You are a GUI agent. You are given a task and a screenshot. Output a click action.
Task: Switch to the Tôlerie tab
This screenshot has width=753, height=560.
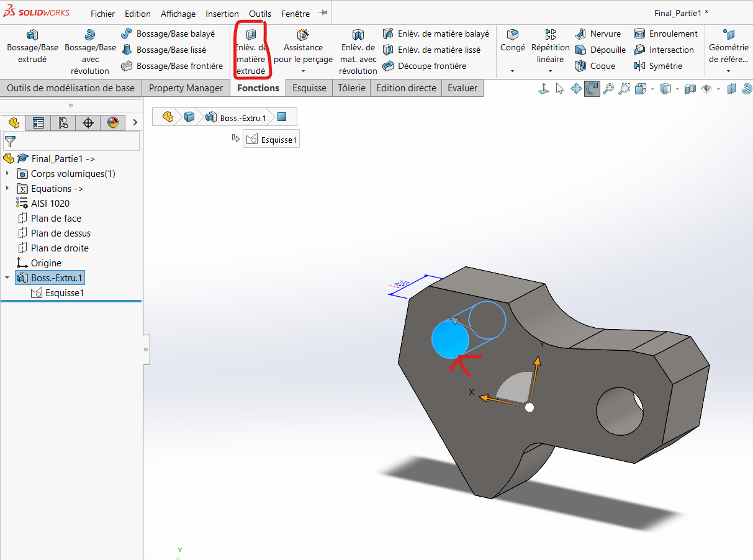(x=351, y=88)
